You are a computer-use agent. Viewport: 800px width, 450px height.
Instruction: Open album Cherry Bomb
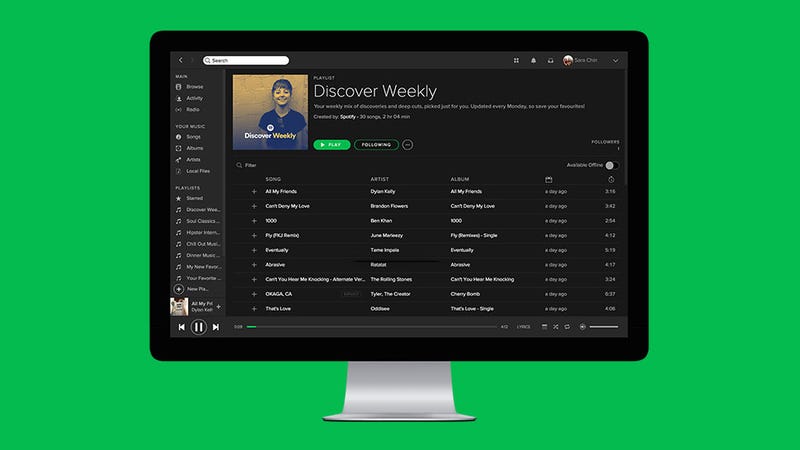(x=465, y=294)
